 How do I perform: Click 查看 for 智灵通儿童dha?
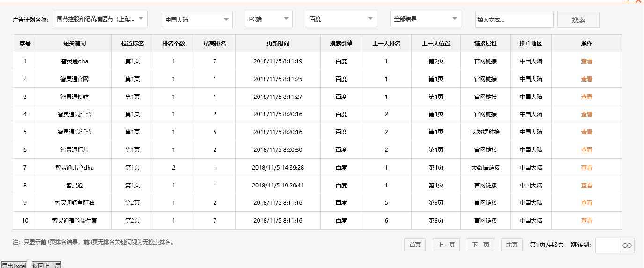pos(586,168)
